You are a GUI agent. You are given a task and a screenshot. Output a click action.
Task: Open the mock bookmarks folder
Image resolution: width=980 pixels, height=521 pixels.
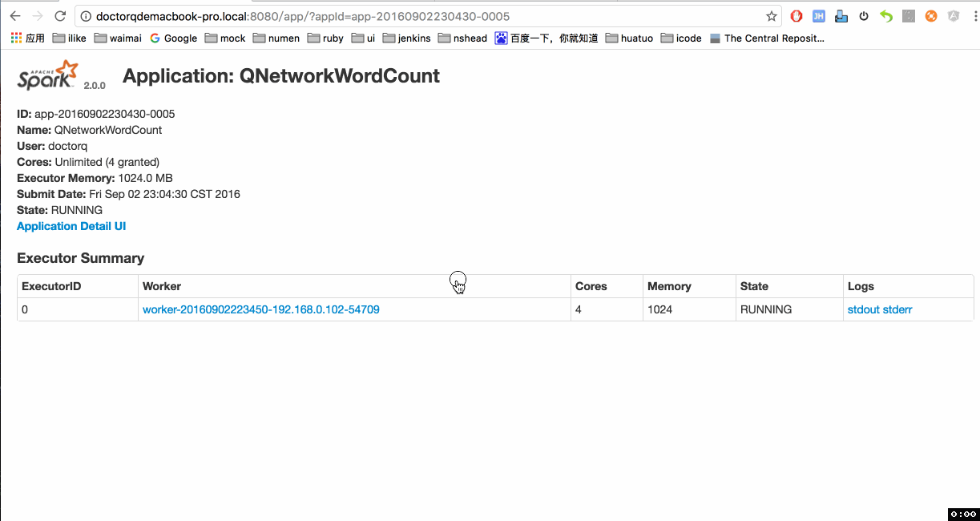coord(225,38)
